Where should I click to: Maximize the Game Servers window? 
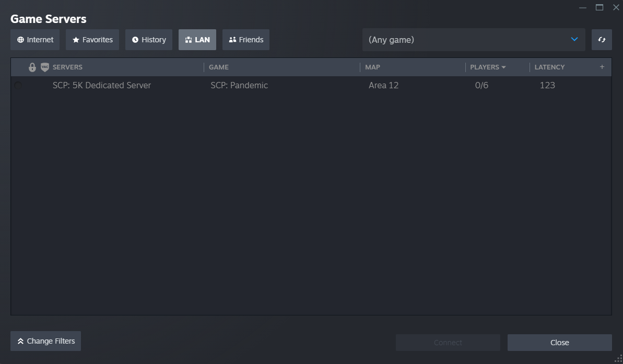coord(600,7)
